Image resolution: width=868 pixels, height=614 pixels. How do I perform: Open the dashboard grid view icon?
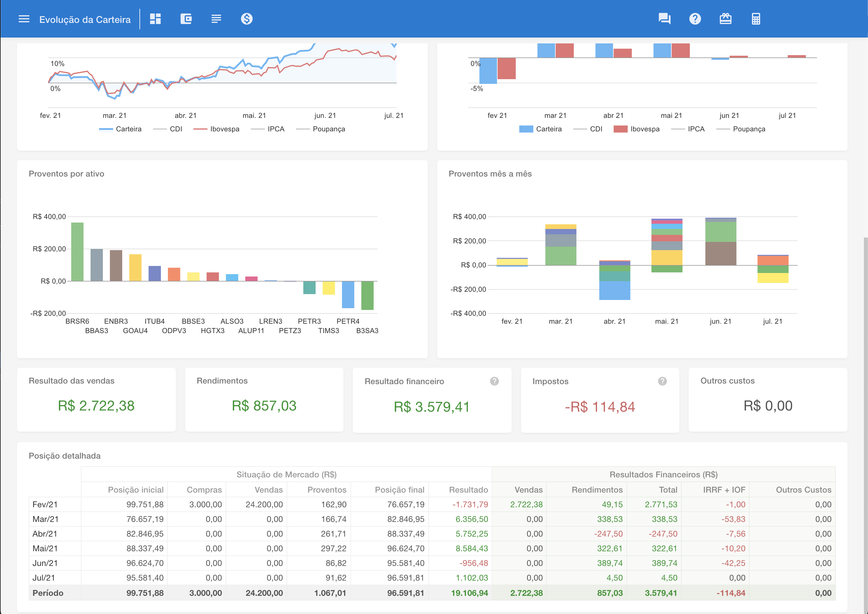point(155,19)
